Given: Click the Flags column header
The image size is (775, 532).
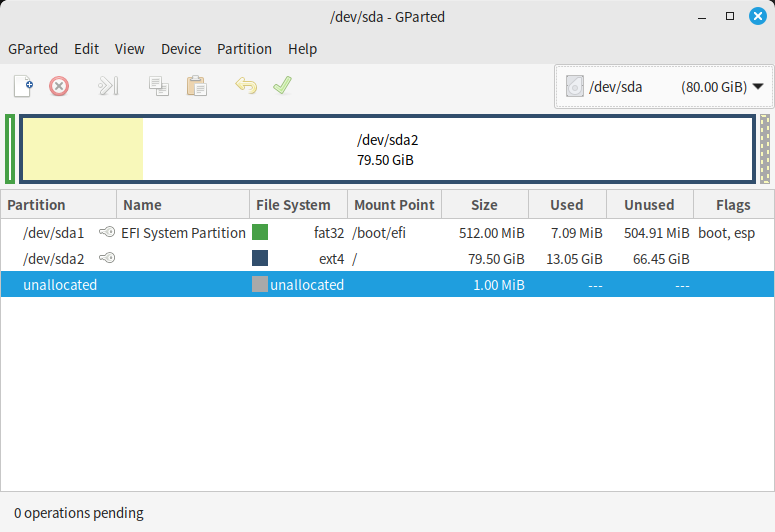Looking at the screenshot, I should 734,205.
